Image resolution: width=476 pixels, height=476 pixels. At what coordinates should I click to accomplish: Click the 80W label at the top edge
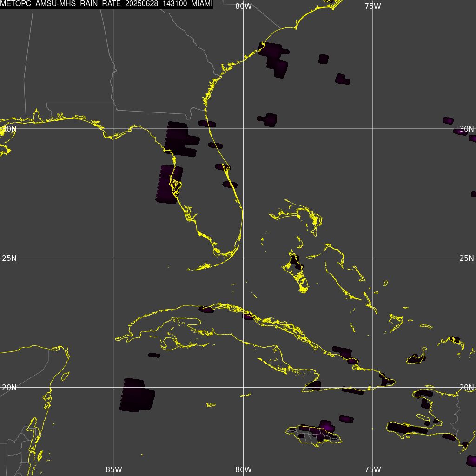pyautogui.click(x=244, y=6)
